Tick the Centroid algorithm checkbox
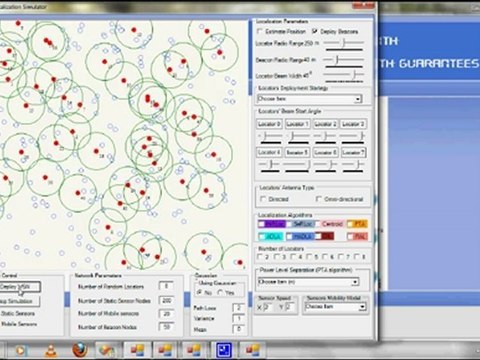 [x=317, y=224]
